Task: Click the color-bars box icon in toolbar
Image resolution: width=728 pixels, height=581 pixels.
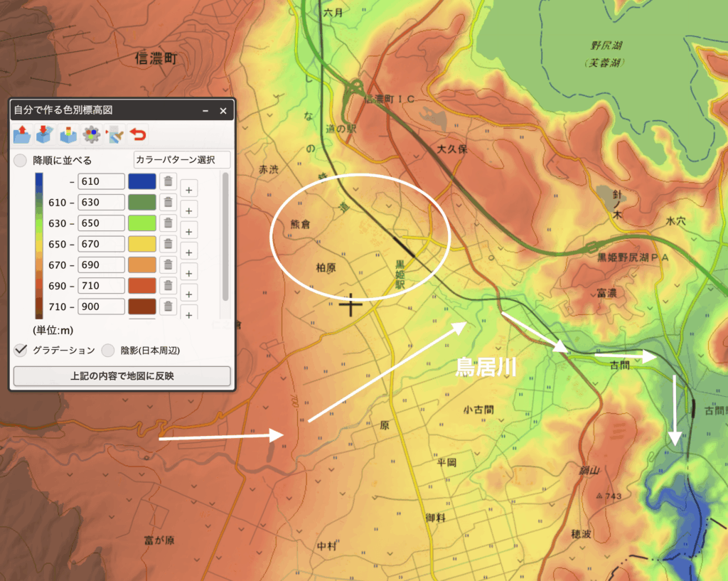Action: coord(68,134)
